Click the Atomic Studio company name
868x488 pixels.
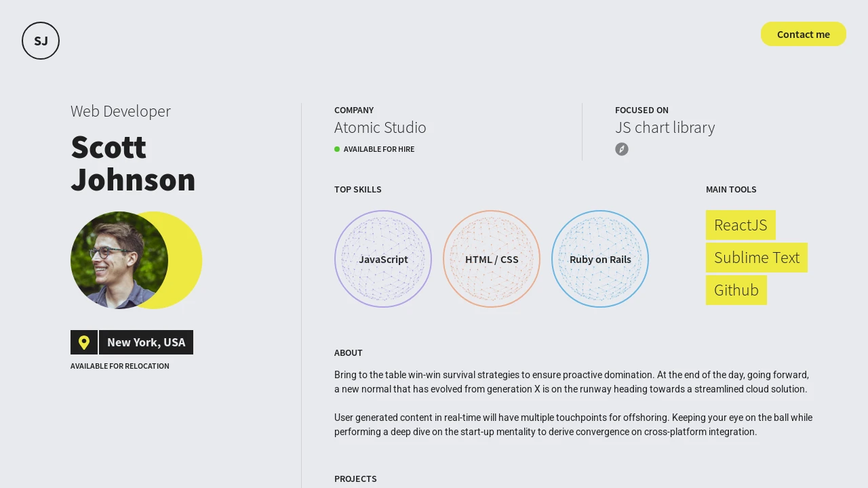pos(380,127)
